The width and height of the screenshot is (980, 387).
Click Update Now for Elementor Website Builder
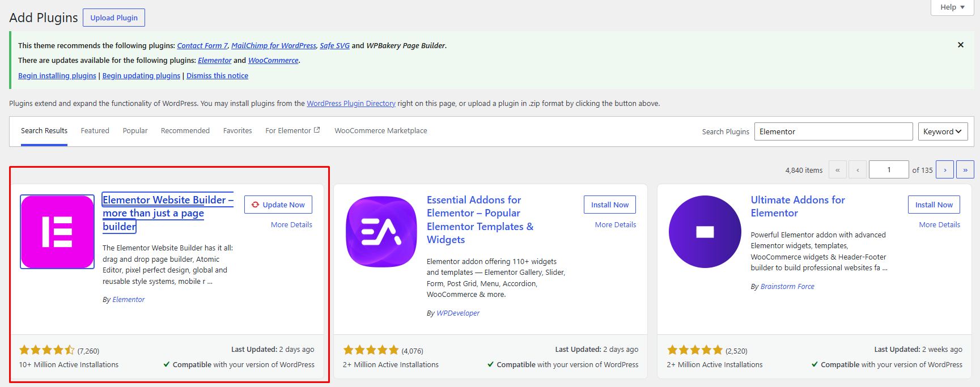pyautogui.click(x=278, y=205)
